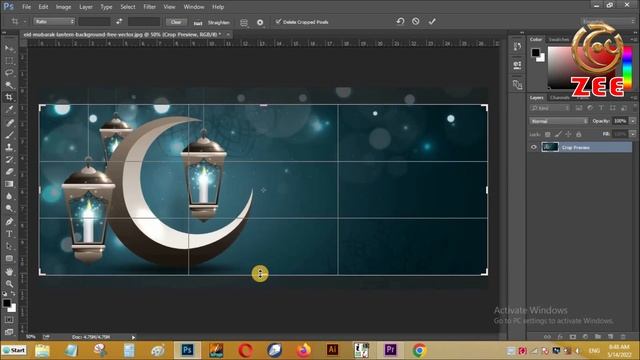Click the foreground color swatch in toolbox
This screenshot has height=360, width=640.
coord(7,303)
